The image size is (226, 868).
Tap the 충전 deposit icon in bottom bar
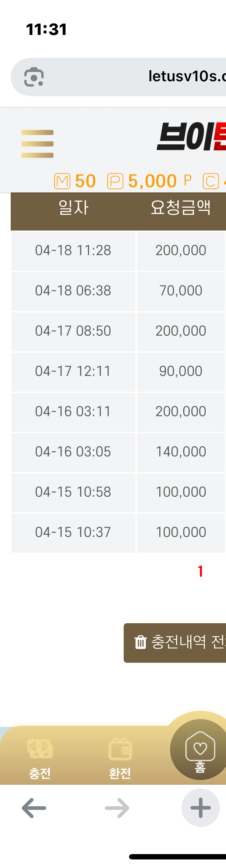pyautogui.click(x=40, y=749)
